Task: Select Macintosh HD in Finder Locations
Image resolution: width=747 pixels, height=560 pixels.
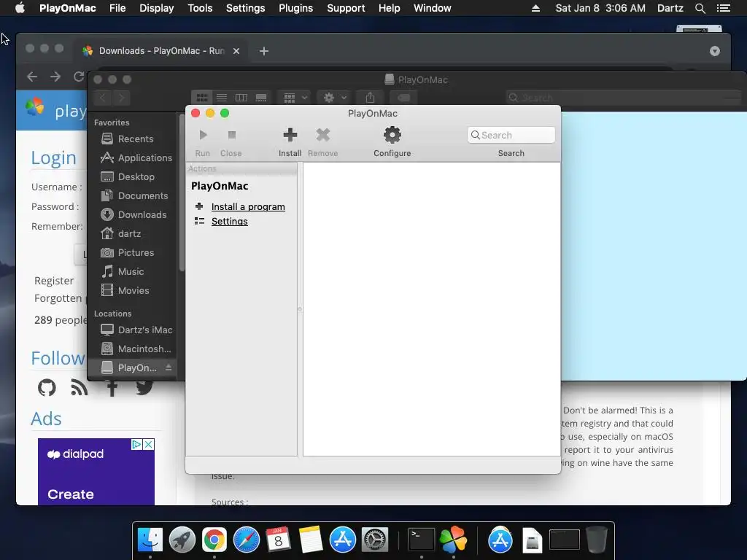Action: 136,349
